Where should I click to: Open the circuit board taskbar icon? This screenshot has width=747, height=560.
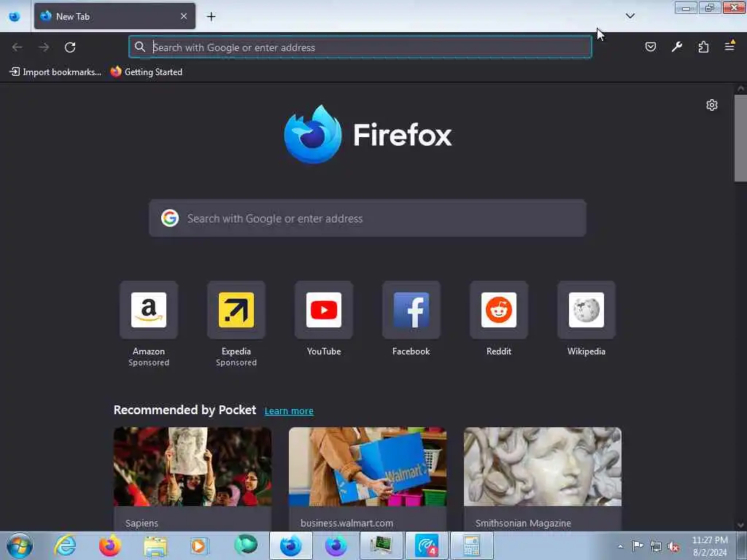[381, 545]
